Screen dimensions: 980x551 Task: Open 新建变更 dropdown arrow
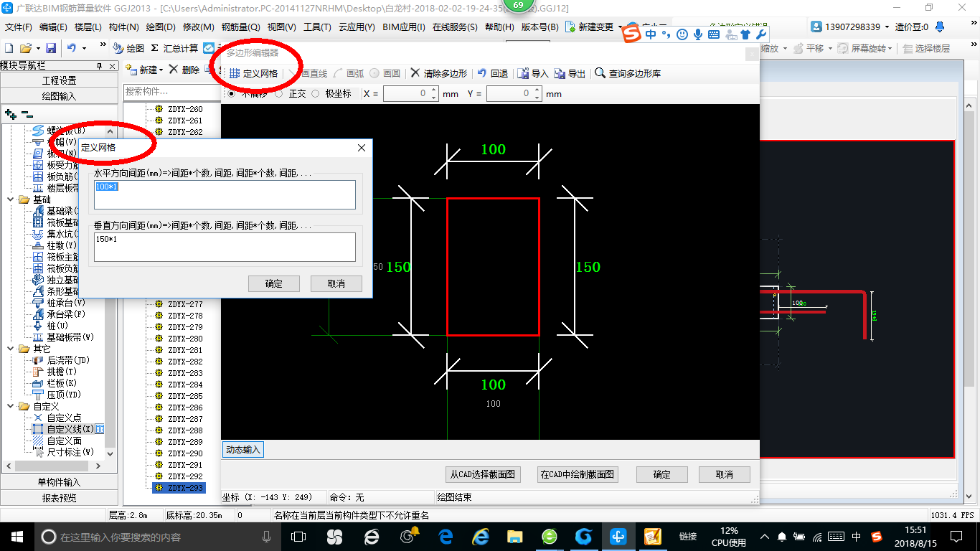point(620,27)
